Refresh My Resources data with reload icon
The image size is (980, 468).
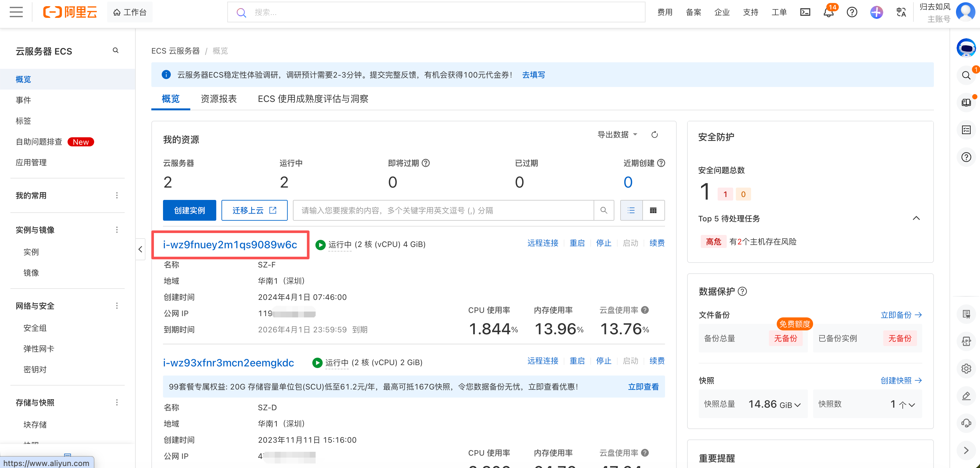(654, 135)
